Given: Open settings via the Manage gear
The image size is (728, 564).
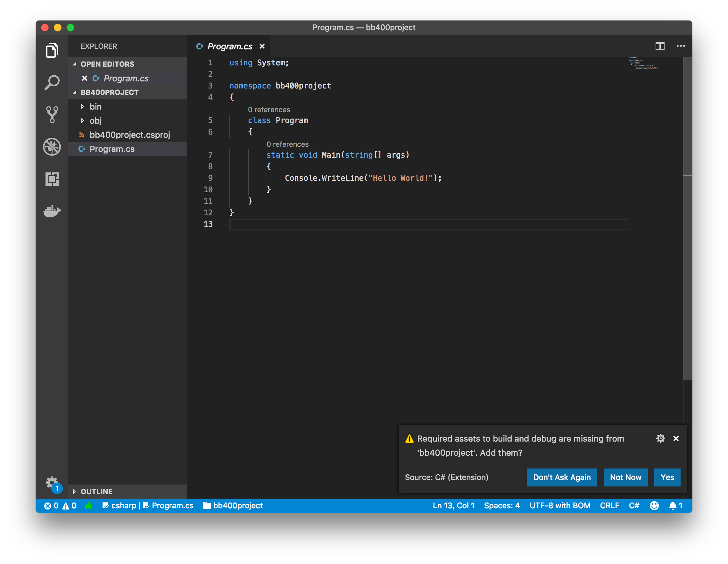Looking at the screenshot, I should click(x=52, y=481).
